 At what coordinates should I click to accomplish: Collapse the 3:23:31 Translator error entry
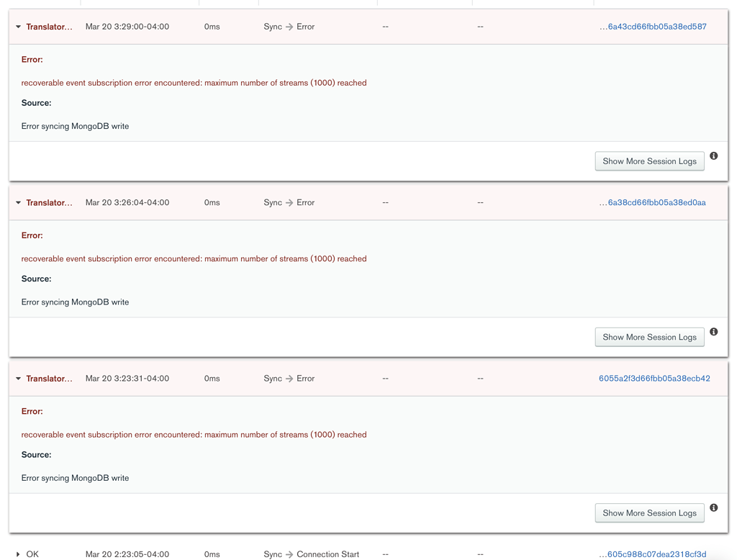[18, 379]
